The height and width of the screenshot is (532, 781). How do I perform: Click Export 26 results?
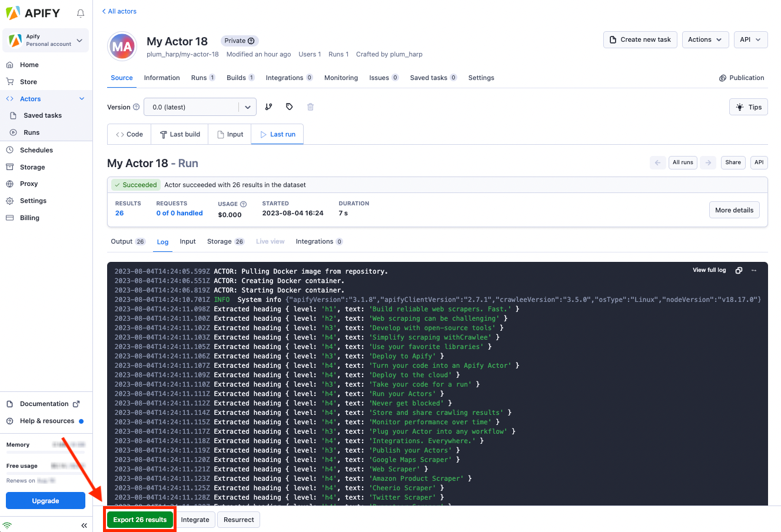(139, 520)
